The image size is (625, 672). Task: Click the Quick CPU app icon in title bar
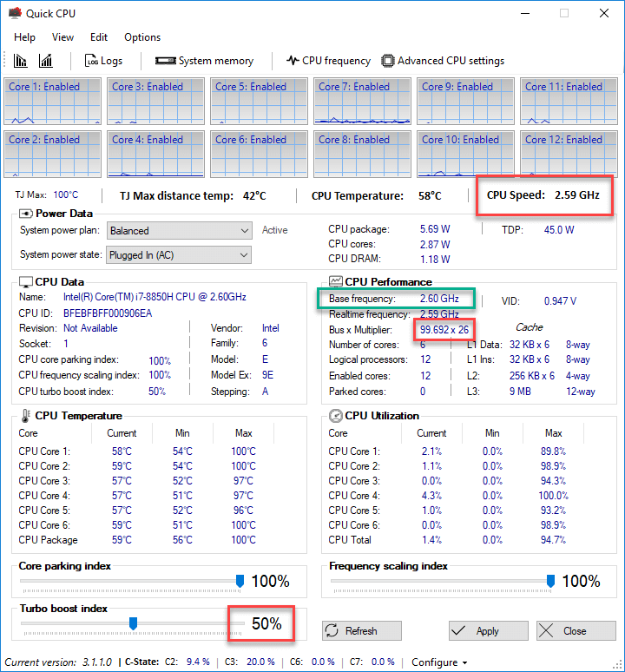(15, 13)
